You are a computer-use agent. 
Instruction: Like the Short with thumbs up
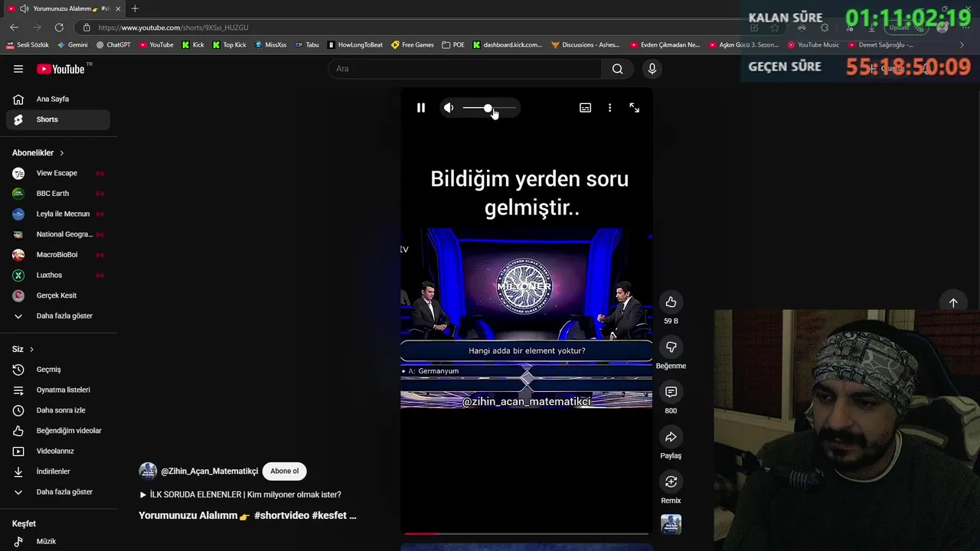tap(671, 302)
